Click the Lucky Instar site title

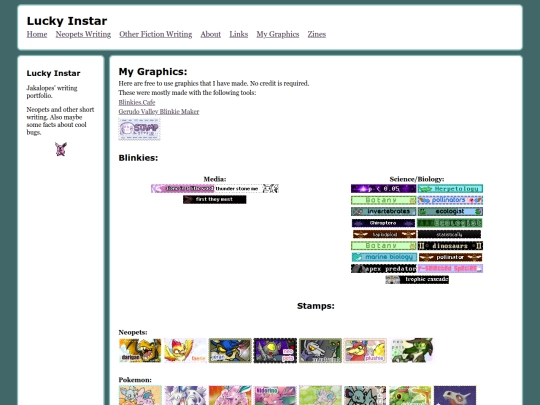tap(67, 21)
